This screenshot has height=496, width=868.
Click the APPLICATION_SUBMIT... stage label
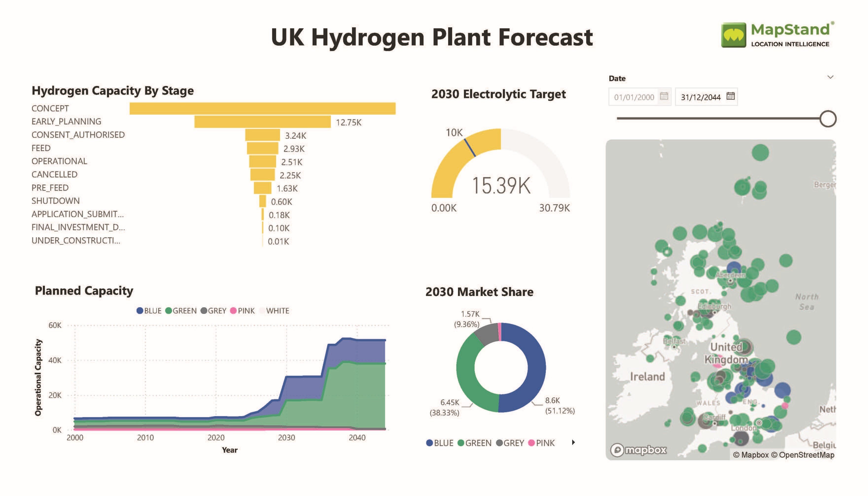click(78, 214)
